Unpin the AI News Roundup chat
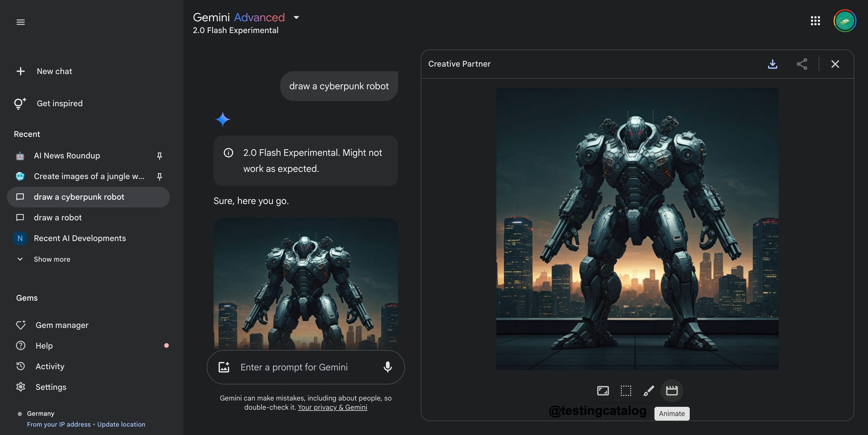The height and width of the screenshot is (435, 868). (159, 156)
